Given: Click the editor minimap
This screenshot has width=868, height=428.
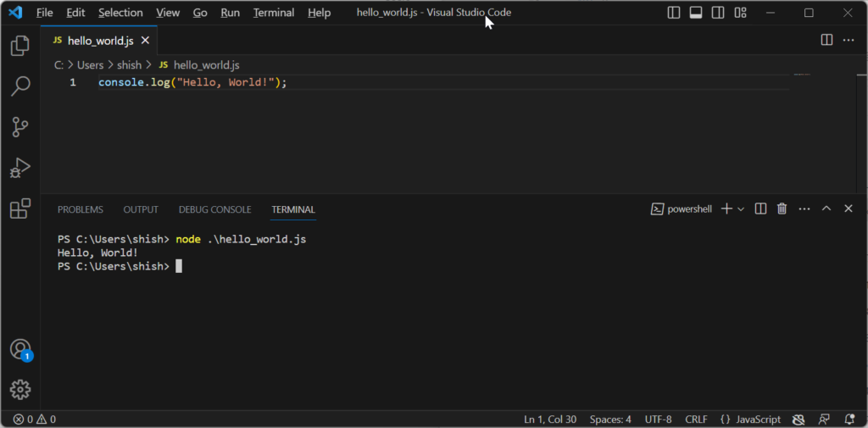Looking at the screenshot, I should (802, 75).
